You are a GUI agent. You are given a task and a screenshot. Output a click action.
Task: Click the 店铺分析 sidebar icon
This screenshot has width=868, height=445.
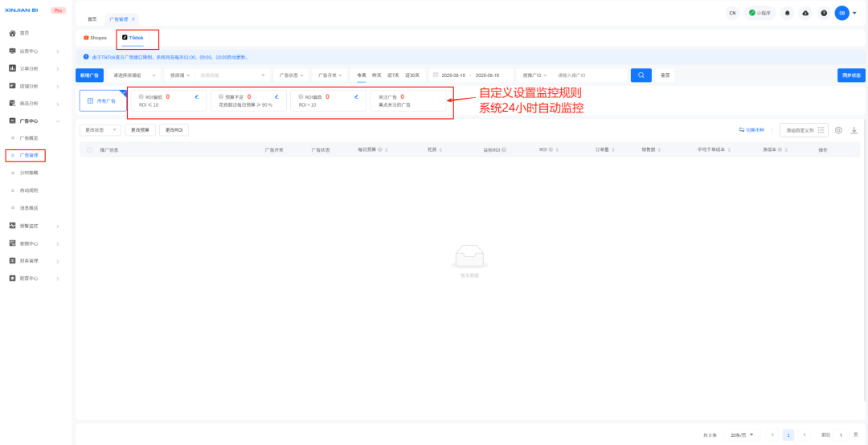13,86
